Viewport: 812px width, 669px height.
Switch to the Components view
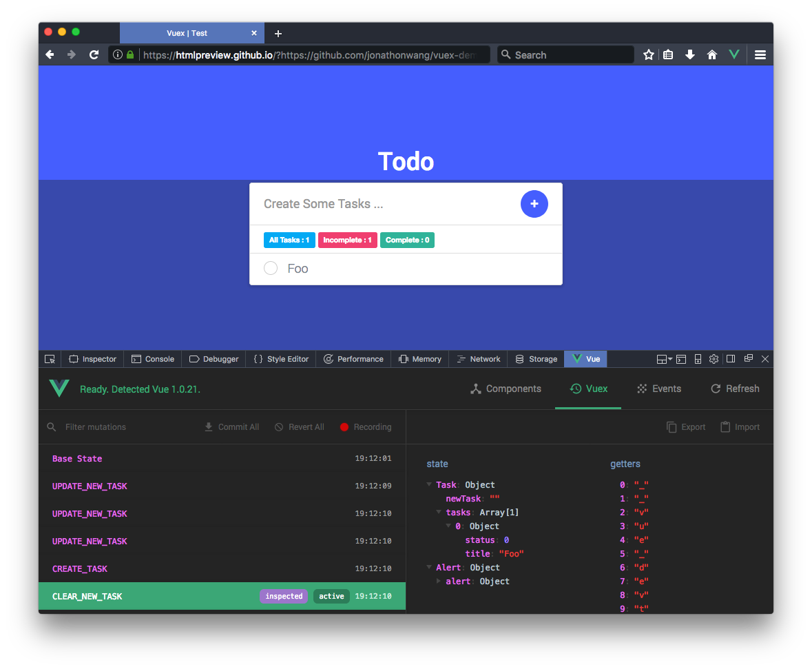506,389
